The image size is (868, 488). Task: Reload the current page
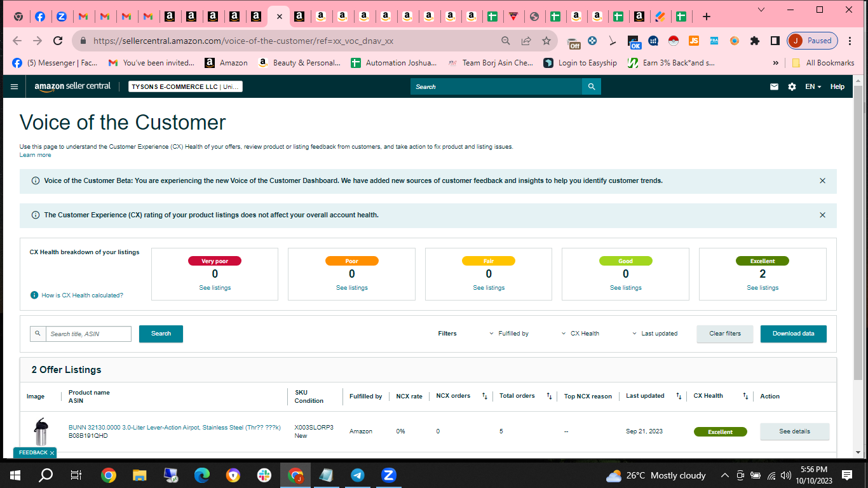click(x=58, y=41)
